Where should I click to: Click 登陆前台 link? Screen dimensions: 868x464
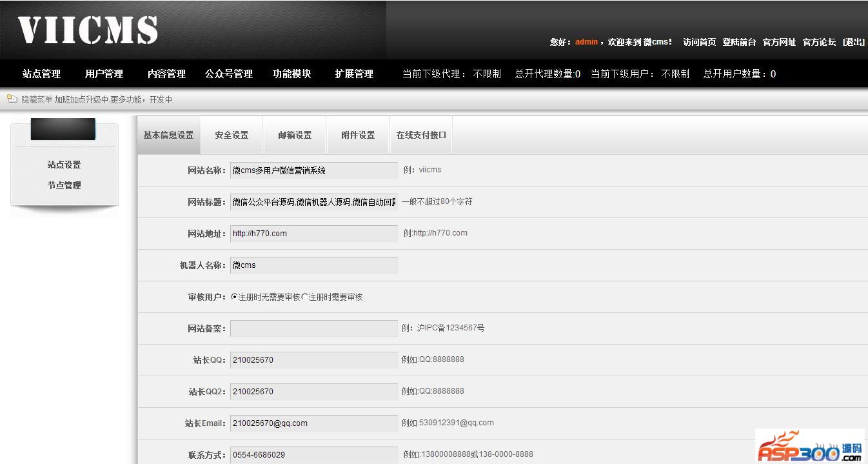pyautogui.click(x=739, y=42)
